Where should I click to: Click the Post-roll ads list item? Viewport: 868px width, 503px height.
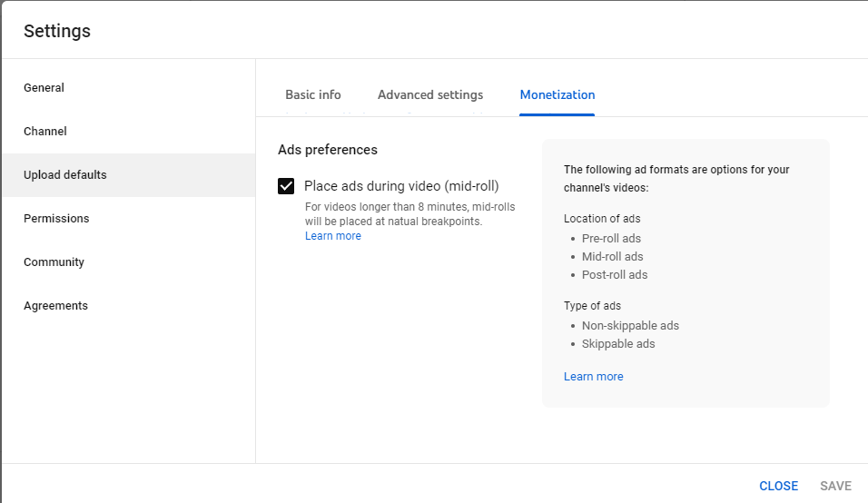[615, 275]
